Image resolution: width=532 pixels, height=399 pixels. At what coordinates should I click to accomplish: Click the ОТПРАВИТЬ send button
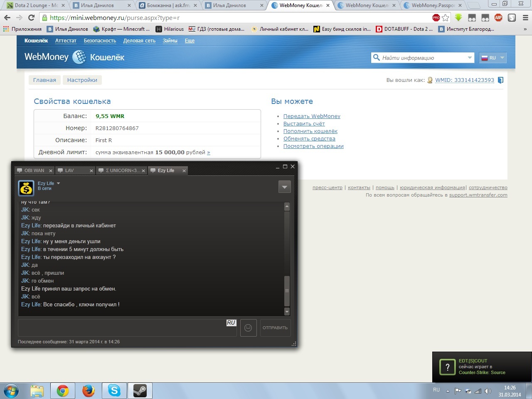[275, 328]
